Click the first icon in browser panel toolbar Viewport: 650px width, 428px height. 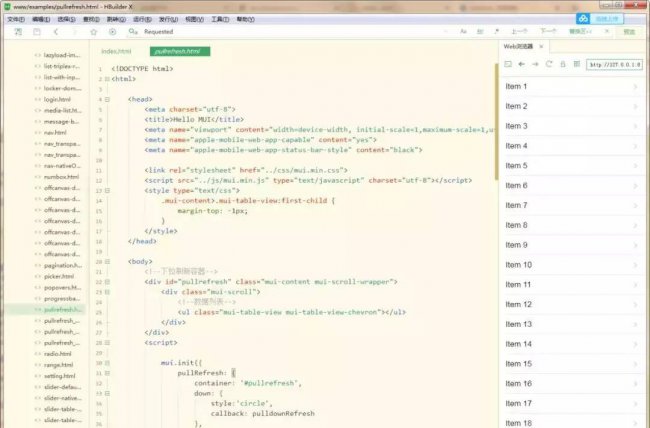coord(508,64)
